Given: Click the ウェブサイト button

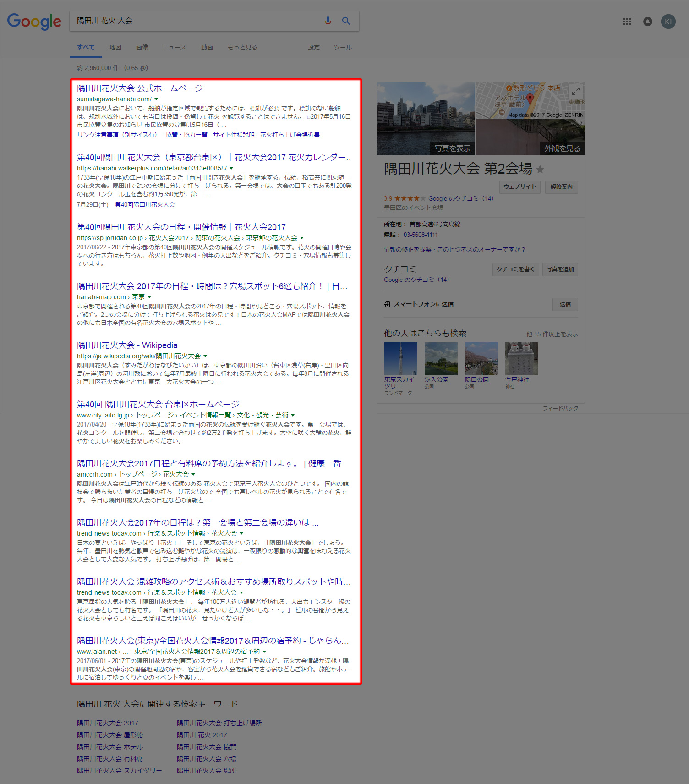Looking at the screenshot, I should (519, 186).
